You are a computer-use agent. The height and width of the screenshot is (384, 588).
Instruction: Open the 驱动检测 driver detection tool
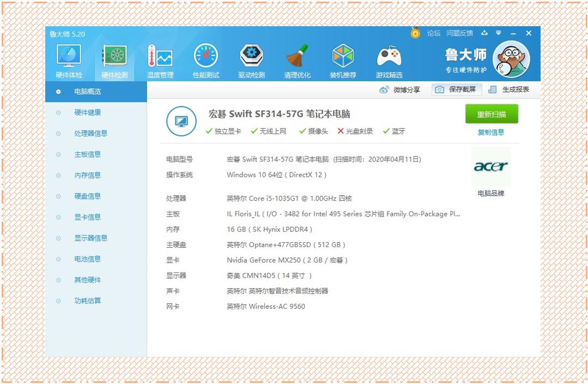(x=252, y=59)
